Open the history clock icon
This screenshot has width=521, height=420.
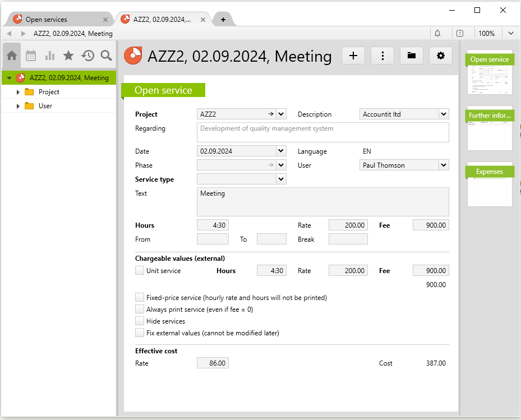pos(87,56)
